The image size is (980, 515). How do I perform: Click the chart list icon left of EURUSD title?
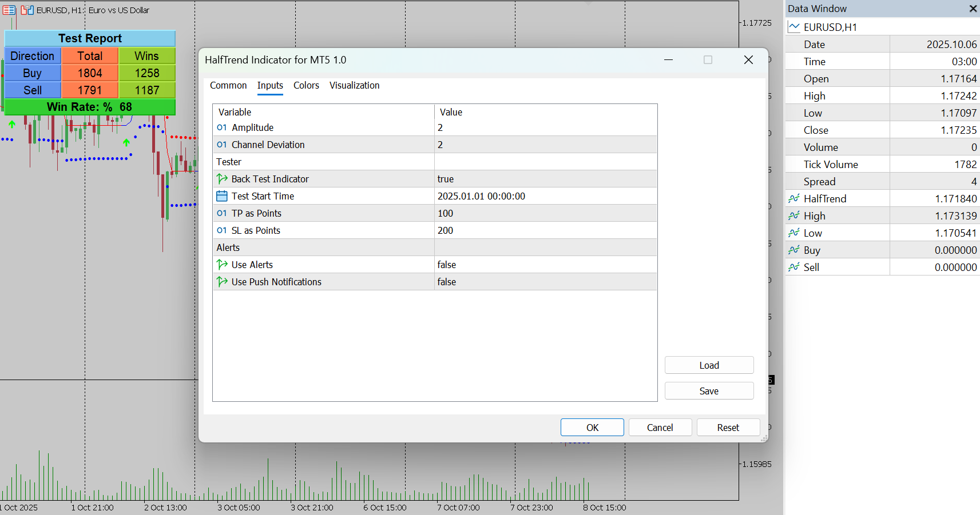point(9,10)
